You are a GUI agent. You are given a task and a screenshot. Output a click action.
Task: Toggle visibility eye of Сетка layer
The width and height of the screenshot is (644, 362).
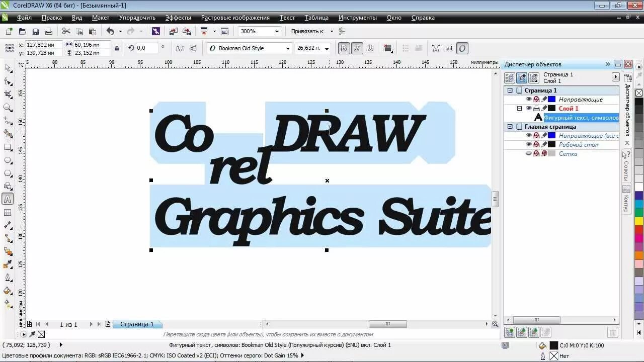pos(528,153)
